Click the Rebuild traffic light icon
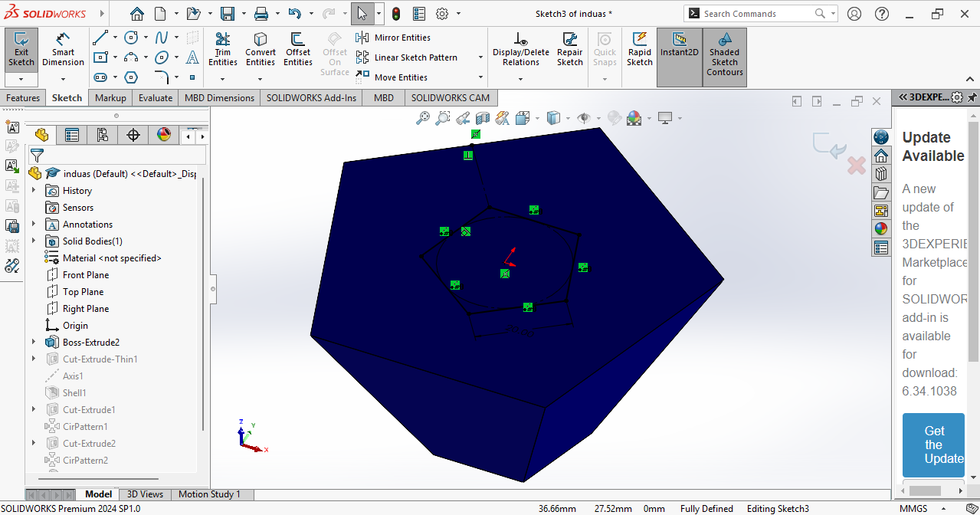Screen dimensions: 980x515 396,14
